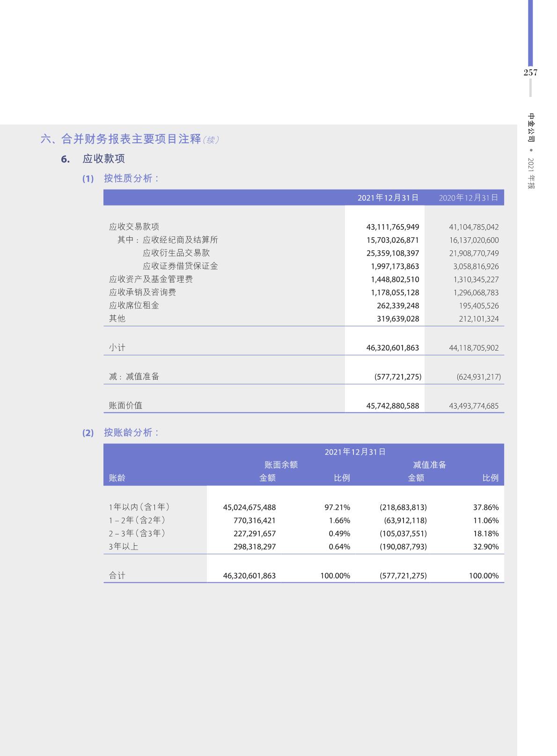Viewport: 557px width, 756px height.
Task: Select the 1年以内（含1年） row label
Action: pyautogui.click(x=139, y=507)
